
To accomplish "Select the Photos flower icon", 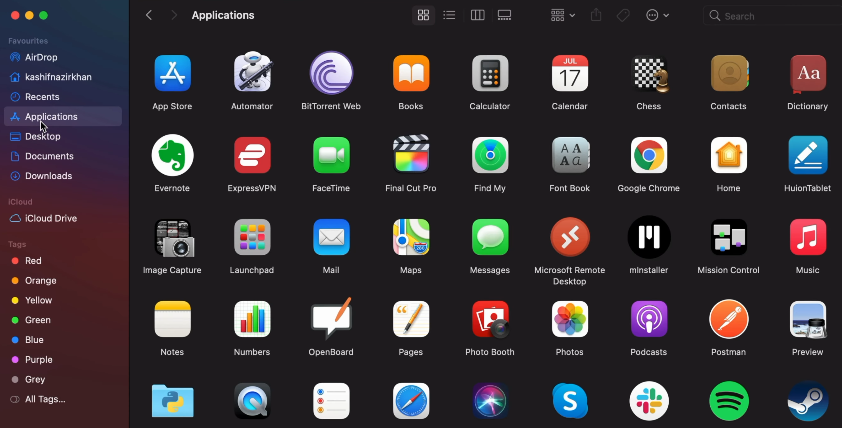I will pos(570,320).
